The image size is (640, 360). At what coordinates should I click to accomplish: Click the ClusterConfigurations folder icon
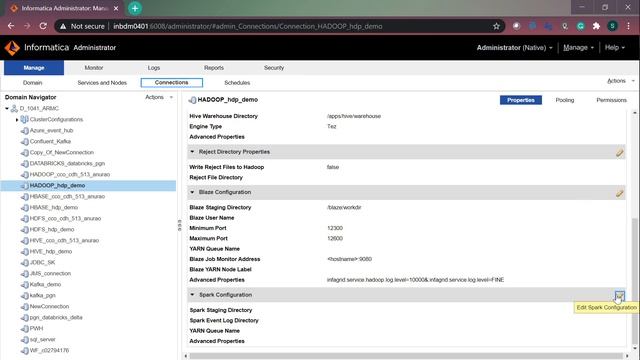click(x=24, y=120)
